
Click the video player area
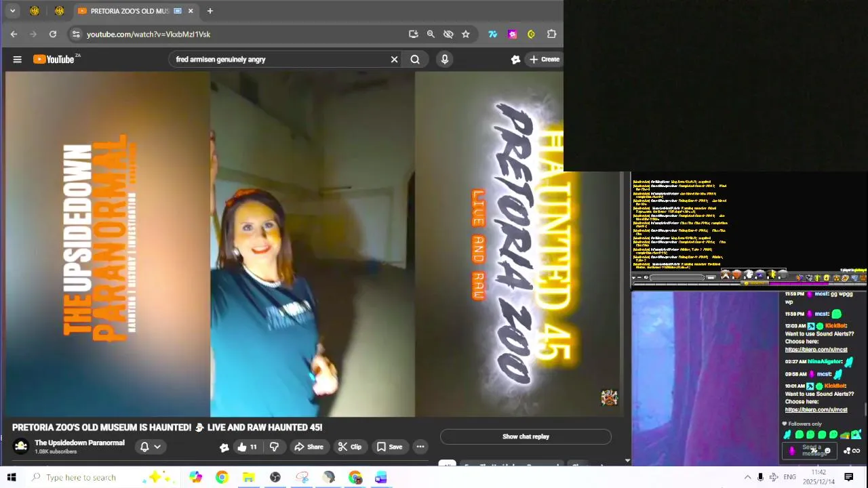coord(313,244)
